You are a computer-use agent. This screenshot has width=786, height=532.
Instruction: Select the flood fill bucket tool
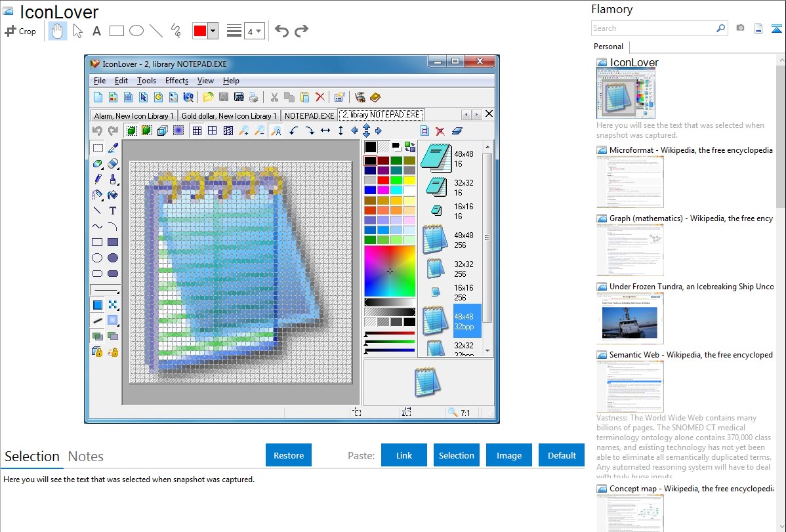[x=114, y=195]
